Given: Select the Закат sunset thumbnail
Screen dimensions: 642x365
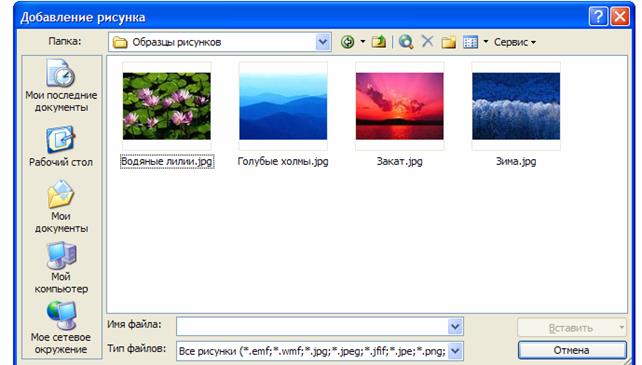Looking at the screenshot, I should click(400, 106).
